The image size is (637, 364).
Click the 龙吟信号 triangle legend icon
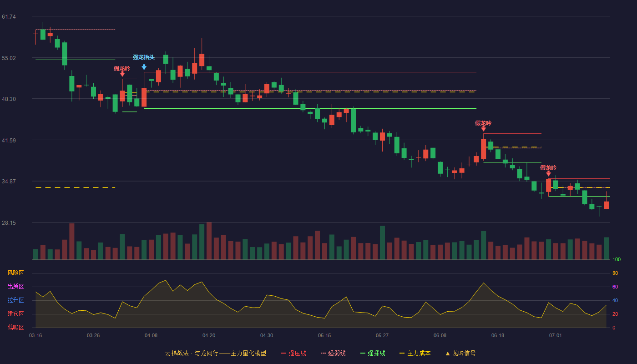tap(448, 353)
